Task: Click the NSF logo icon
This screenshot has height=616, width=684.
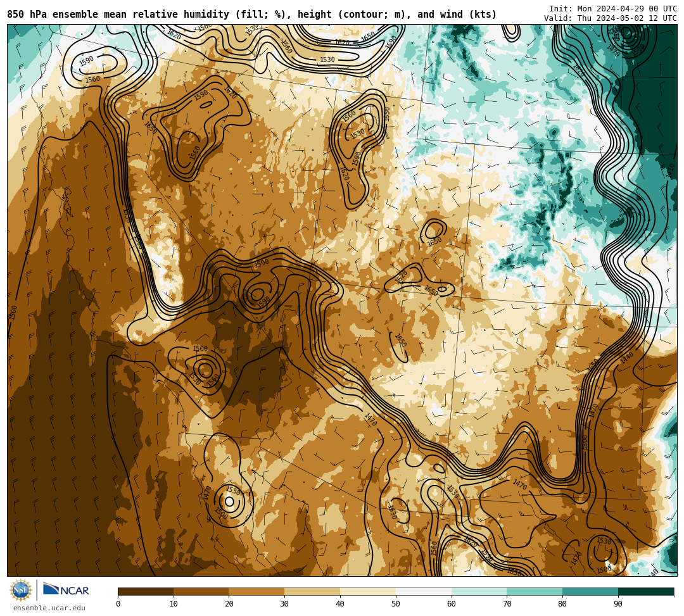Action: [21, 590]
